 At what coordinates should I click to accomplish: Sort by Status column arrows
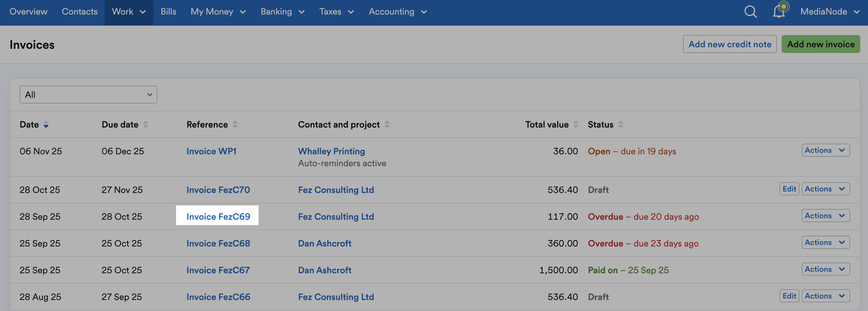[x=620, y=125]
